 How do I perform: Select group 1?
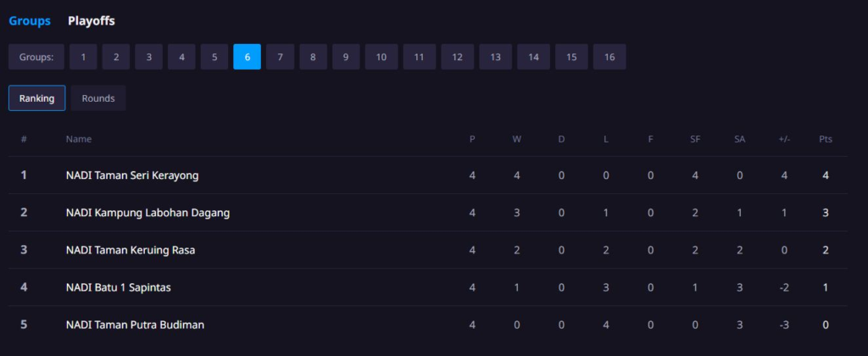tap(83, 57)
